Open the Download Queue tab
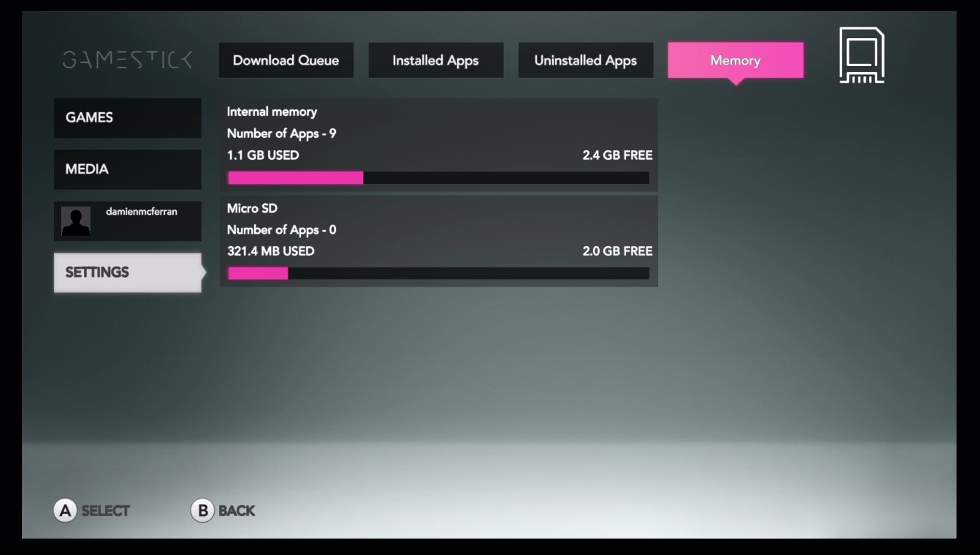The height and width of the screenshot is (555, 980). coord(286,60)
